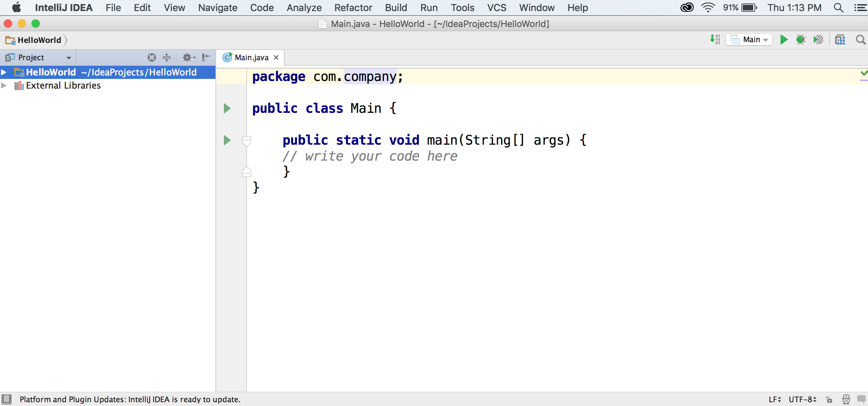
Task: Toggle code folding for the main method
Action: click(247, 141)
